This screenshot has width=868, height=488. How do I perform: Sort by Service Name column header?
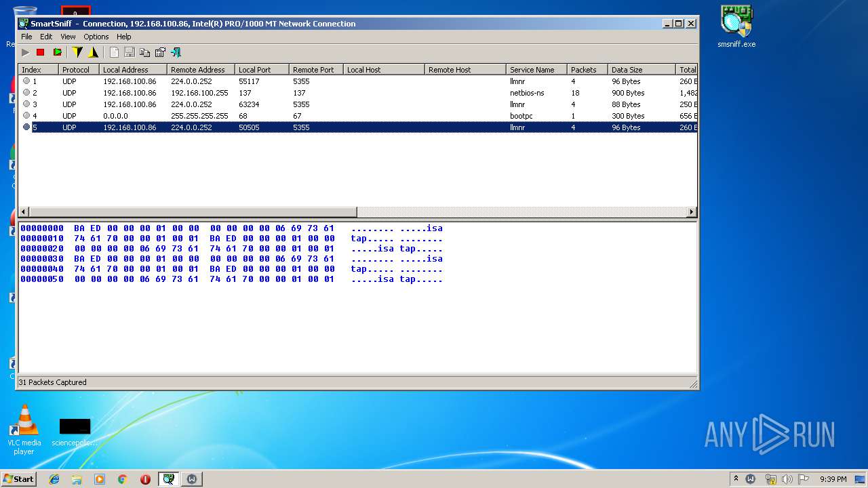pos(536,70)
